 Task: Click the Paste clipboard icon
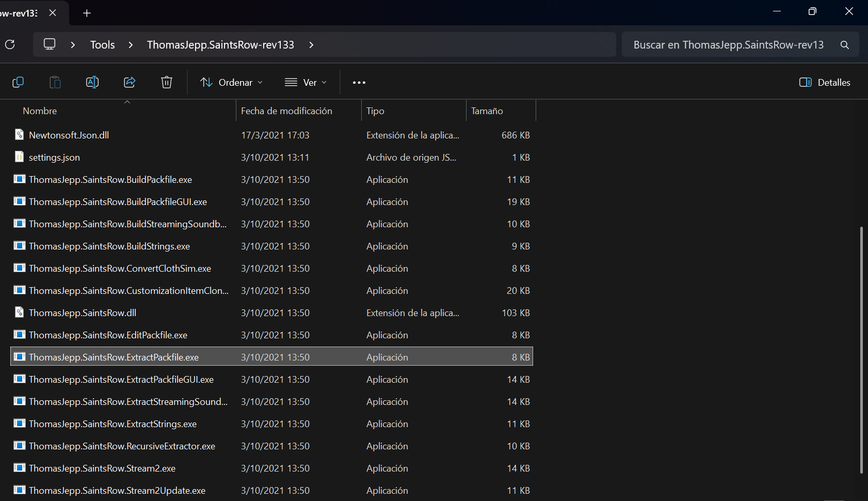click(x=55, y=82)
